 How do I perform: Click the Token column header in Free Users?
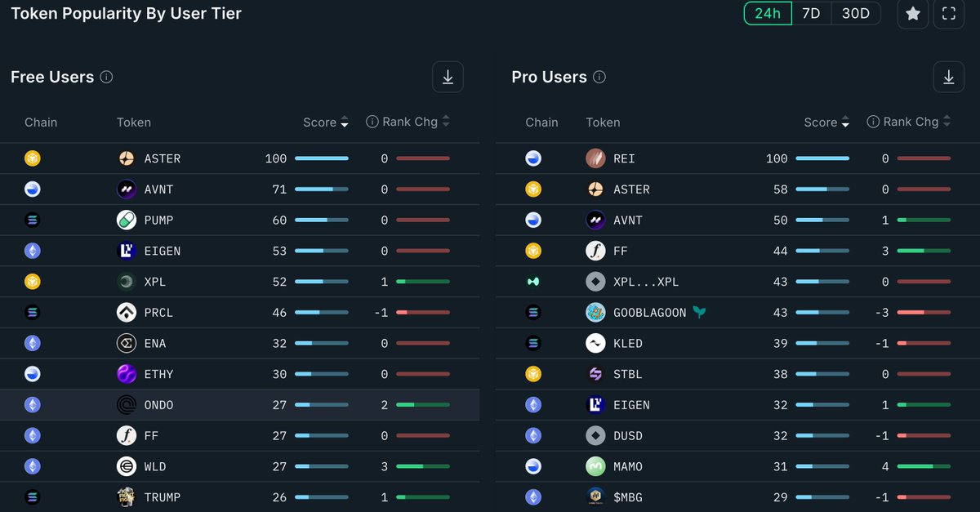click(x=134, y=122)
